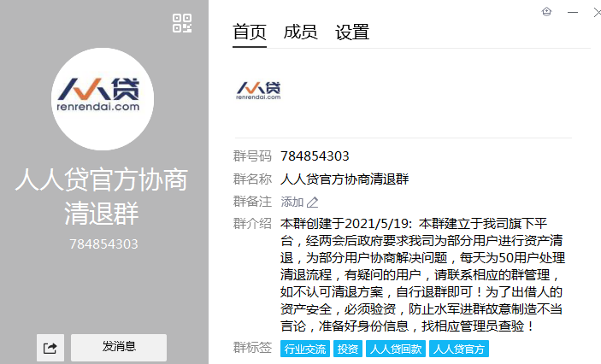Screen dimensions: 601x364
Task: Click the large group title in sidebar
Action: 102,196
